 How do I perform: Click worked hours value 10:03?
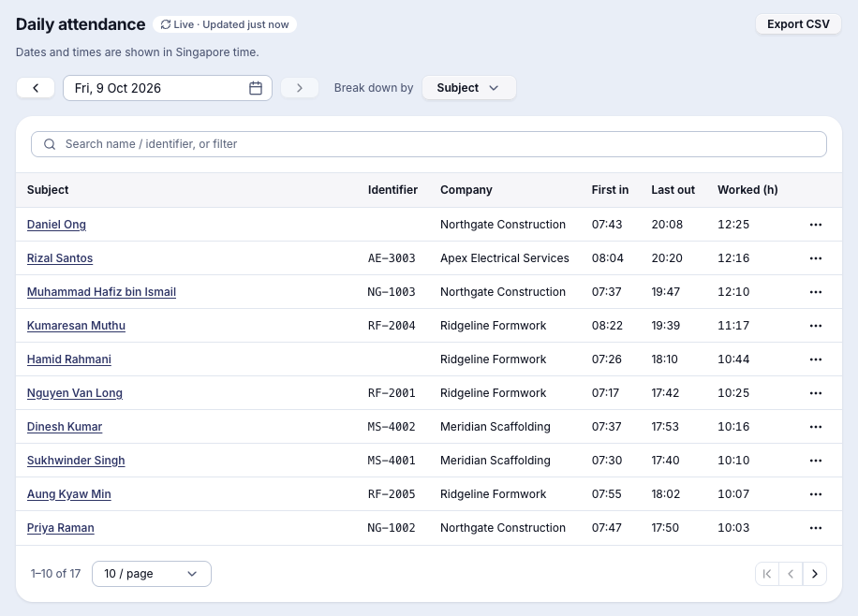[x=733, y=528]
